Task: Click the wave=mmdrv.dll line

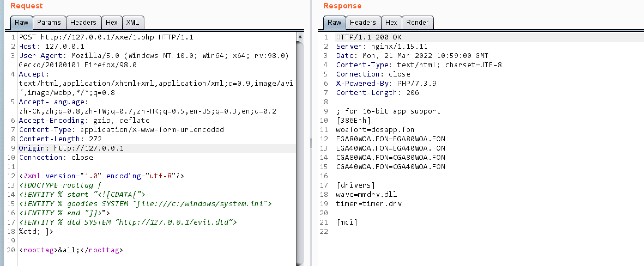Action: click(367, 195)
